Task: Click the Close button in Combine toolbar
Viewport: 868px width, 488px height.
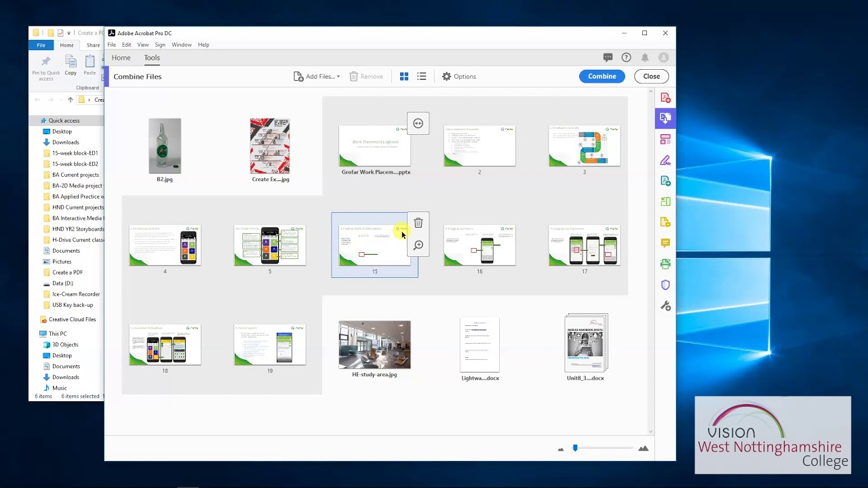Action: [652, 77]
